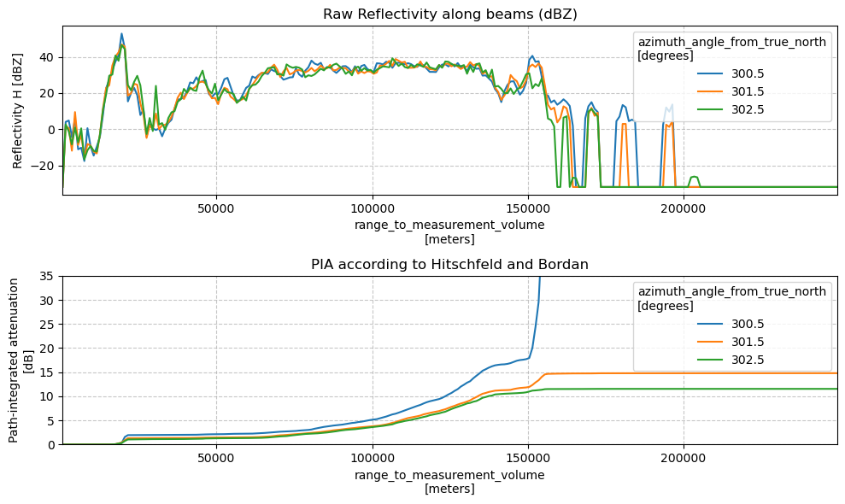Screen dimensions: 845x504
Task: Click the "50000" x-tick of the PIA plot
Action: tap(216, 458)
